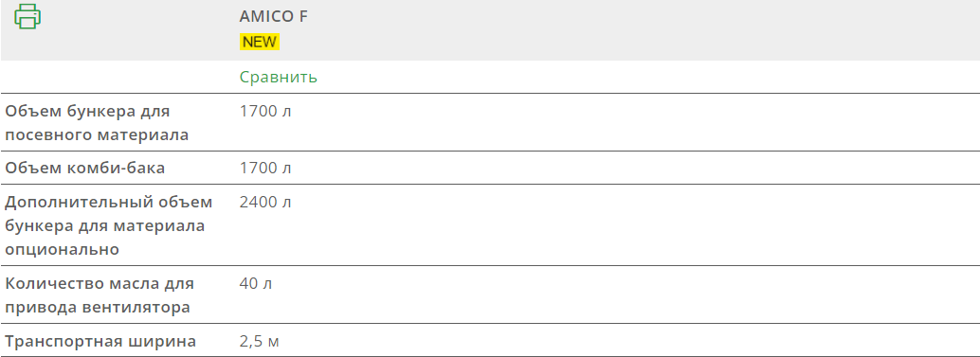Select the AMICO F model heading
Viewport: 980px width, 357px height.
(274, 17)
